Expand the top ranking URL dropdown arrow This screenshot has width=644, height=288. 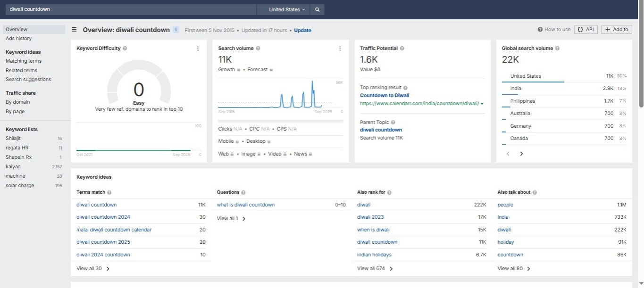(x=482, y=104)
